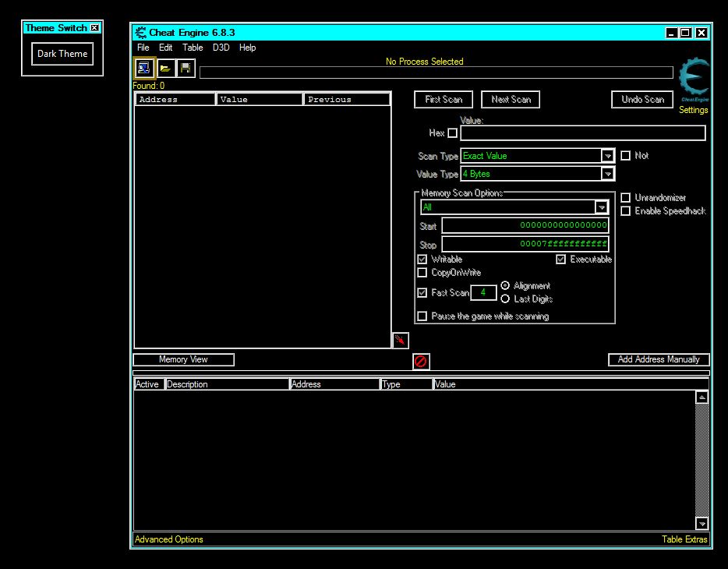The image size is (728, 569).
Task: Click the found list Address column header
Action: click(175, 99)
